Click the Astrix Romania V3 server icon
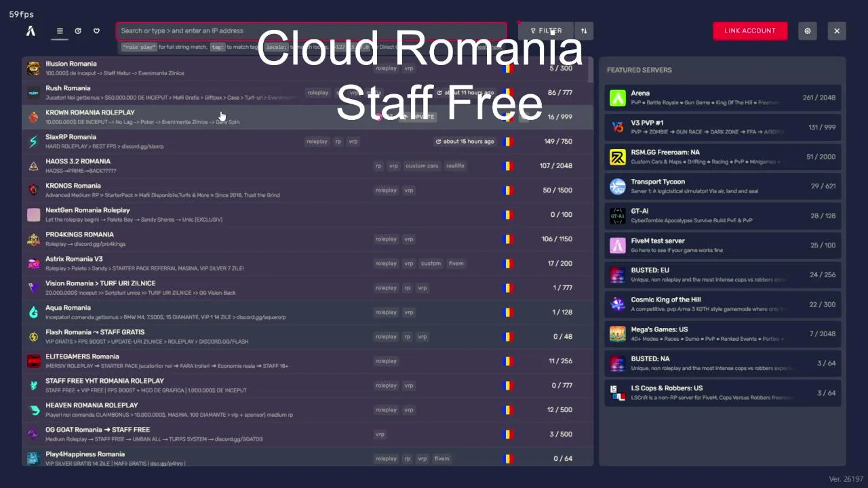The height and width of the screenshot is (488, 868). coord(33,263)
